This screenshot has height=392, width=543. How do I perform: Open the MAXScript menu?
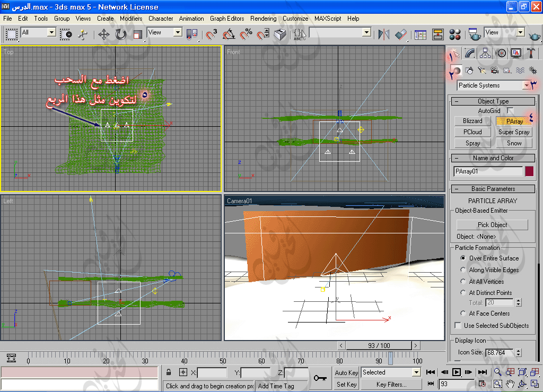tap(328, 19)
